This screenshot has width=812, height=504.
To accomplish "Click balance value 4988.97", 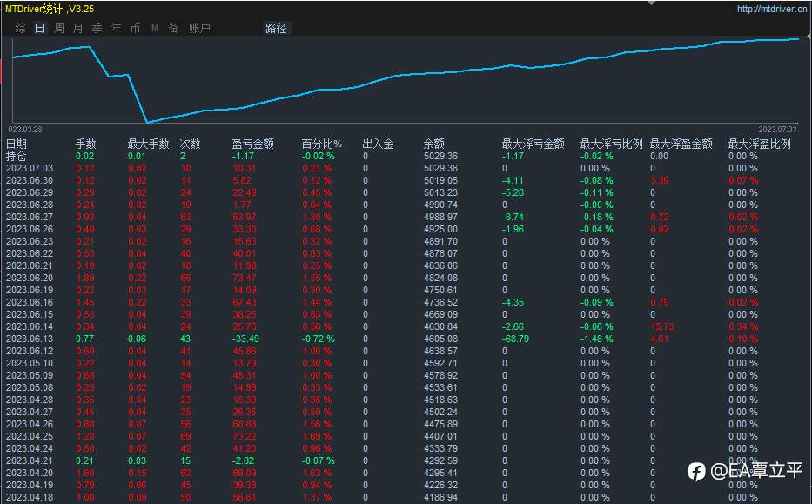I will point(440,217).
